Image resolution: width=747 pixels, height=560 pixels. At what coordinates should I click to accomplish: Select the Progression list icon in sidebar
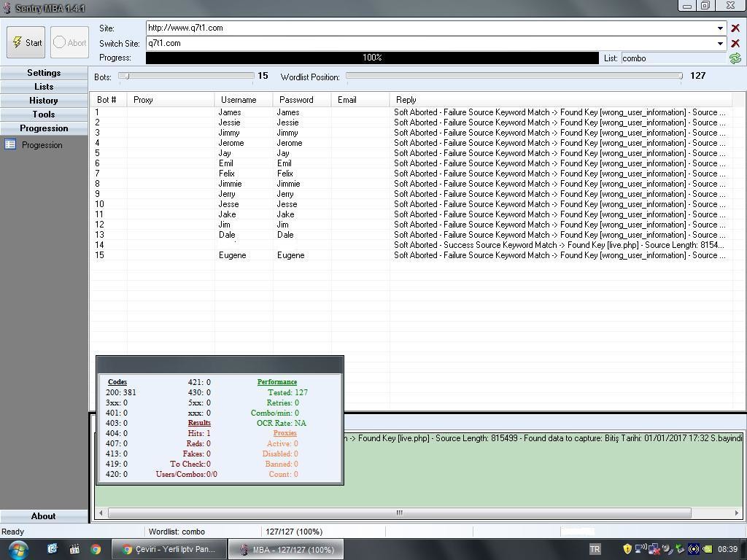point(10,144)
